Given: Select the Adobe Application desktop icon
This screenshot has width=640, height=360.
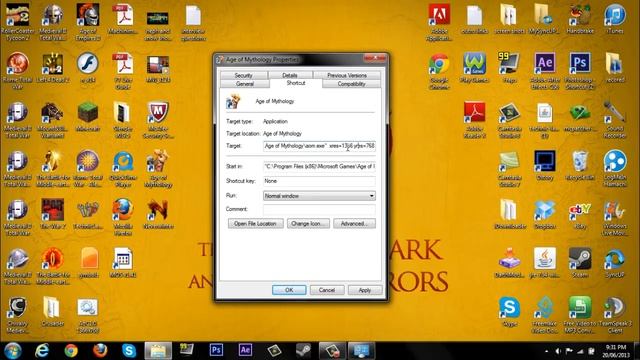Looking at the screenshot, I should [x=439, y=22].
